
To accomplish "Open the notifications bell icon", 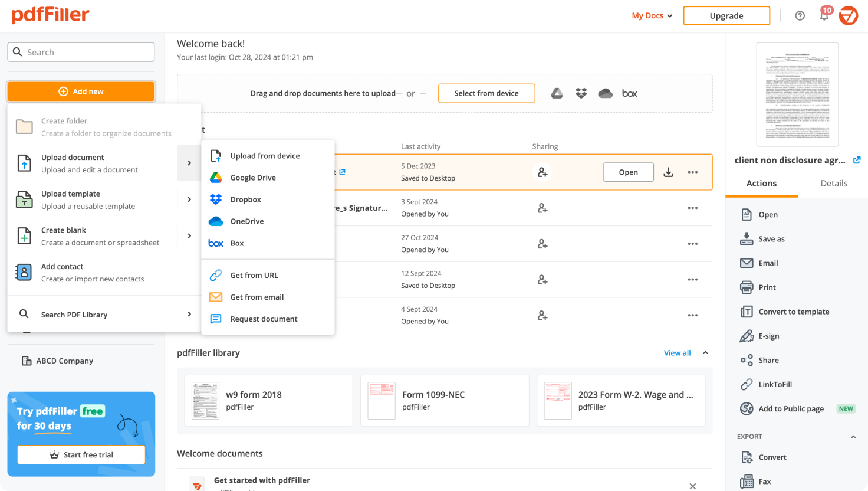I will coord(824,16).
